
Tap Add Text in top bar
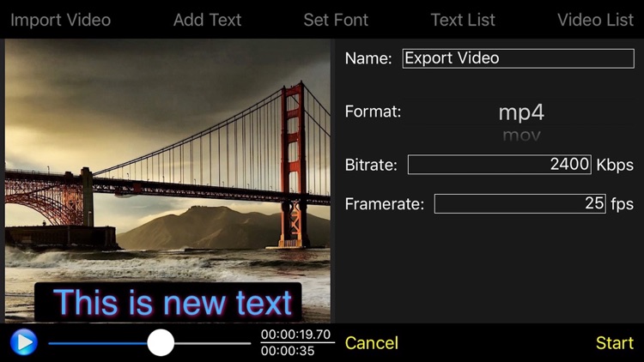[207, 20]
